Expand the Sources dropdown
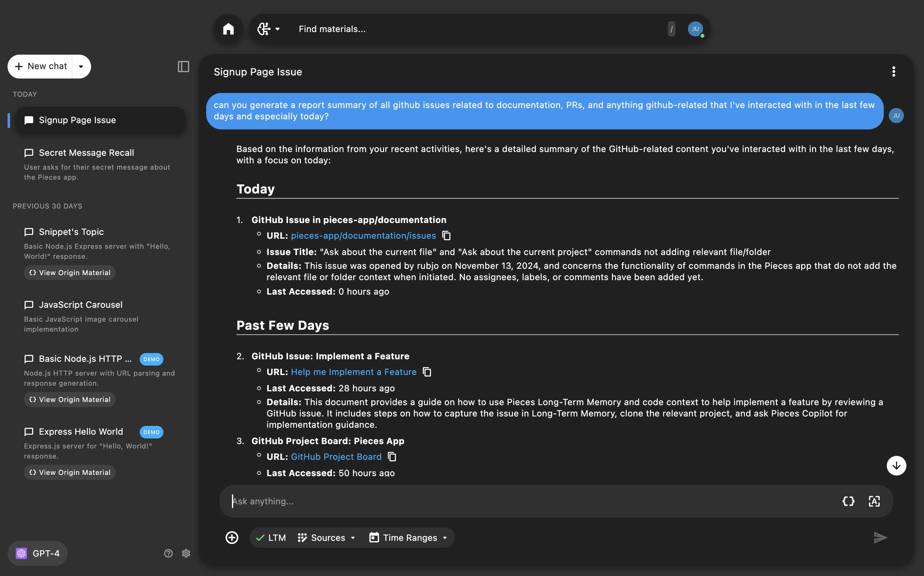The height and width of the screenshot is (576, 924). [327, 538]
